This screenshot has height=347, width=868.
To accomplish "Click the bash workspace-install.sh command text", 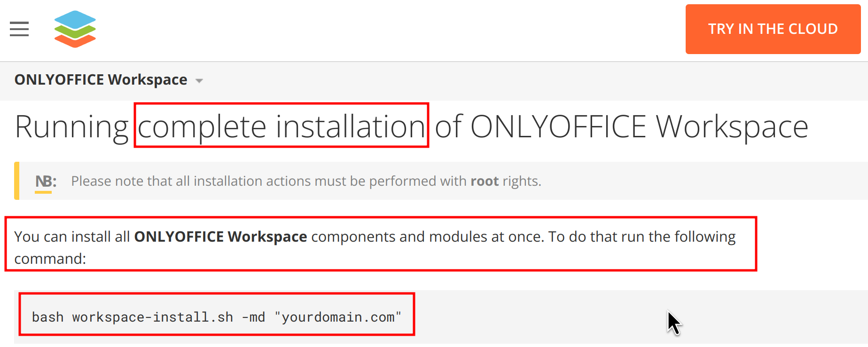I will pos(132,317).
